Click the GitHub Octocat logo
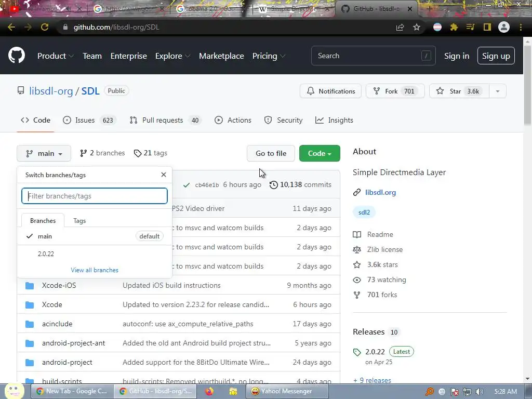The height and width of the screenshot is (399, 532). (x=17, y=56)
